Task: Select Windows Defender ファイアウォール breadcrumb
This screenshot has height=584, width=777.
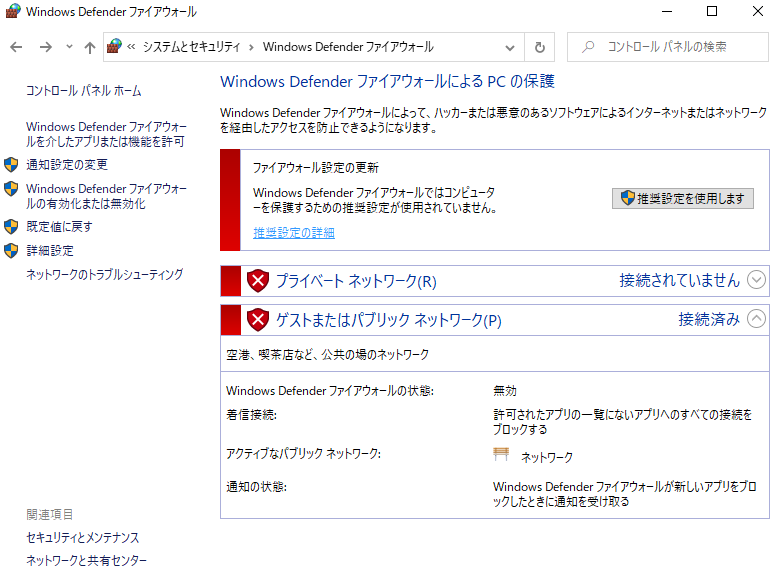Action: (x=348, y=47)
